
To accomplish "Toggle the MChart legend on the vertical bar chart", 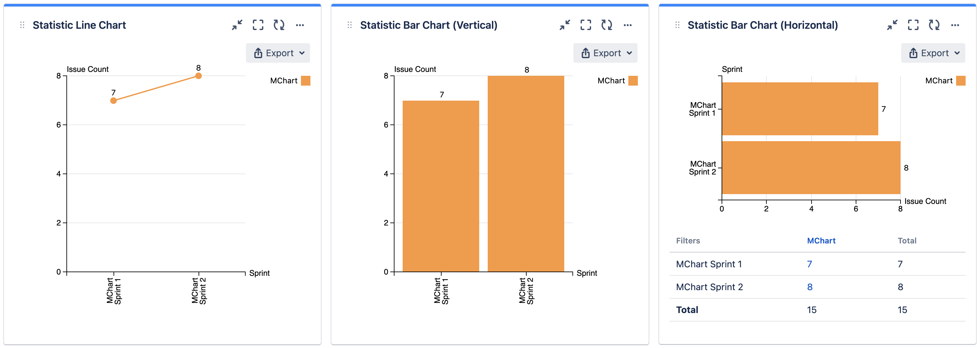I will tap(611, 80).
